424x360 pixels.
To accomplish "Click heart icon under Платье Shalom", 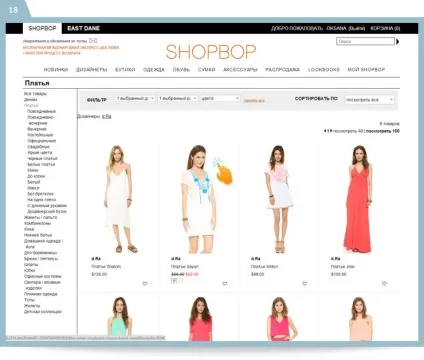I will 145,284.
